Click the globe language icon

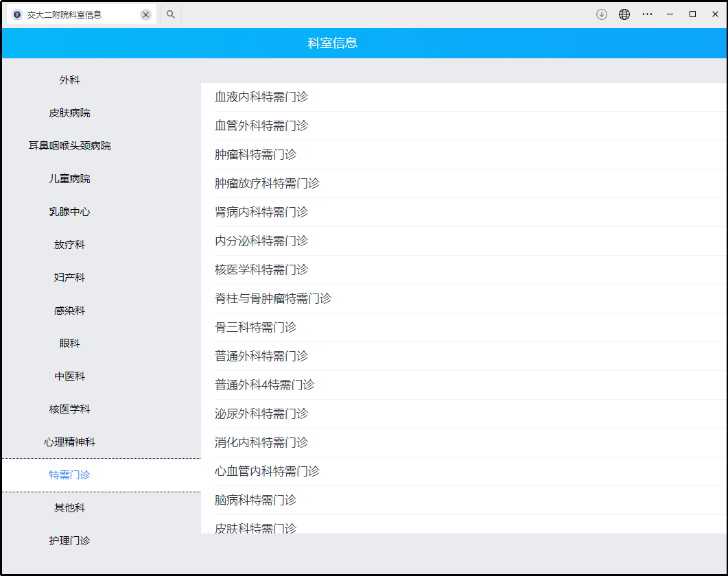click(624, 14)
